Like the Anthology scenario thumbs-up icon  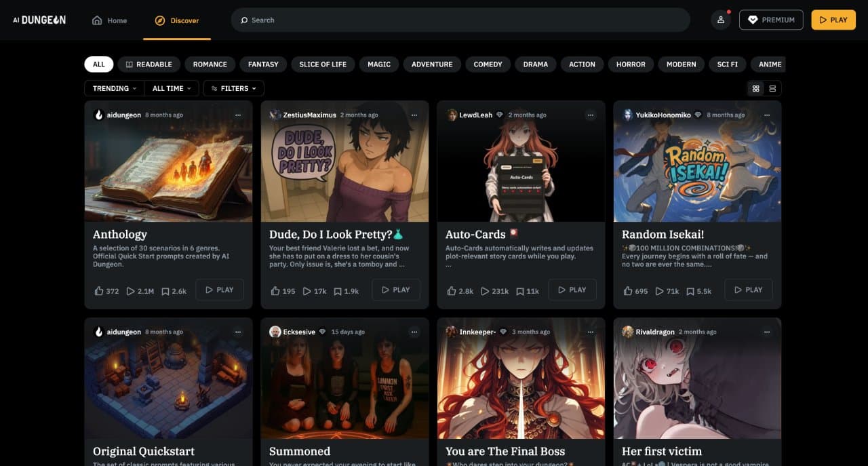click(x=100, y=291)
